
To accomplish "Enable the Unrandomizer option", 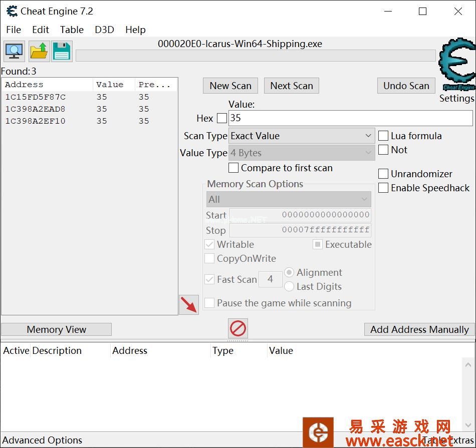I will [383, 174].
